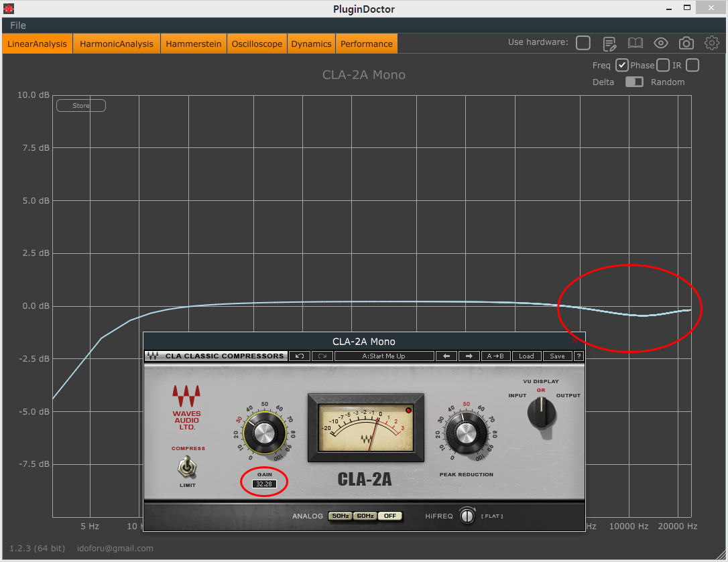Click the 10000 Hz axis label
Image resolution: width=728 pixels, height=562 pixels.
(629, 526)
